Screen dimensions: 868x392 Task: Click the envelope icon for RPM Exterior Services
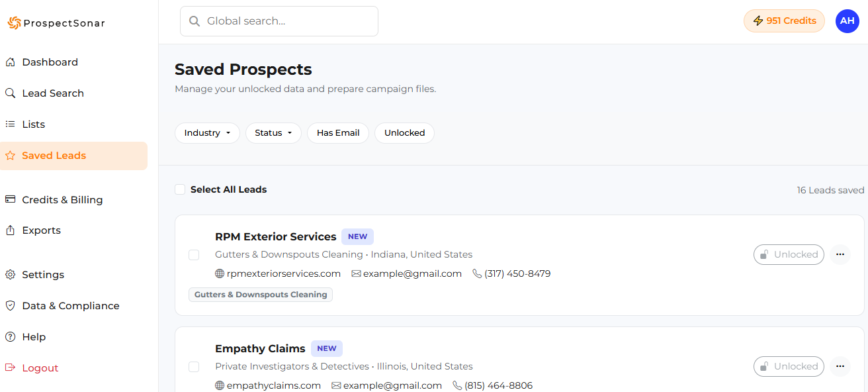[x=356, y=273]
